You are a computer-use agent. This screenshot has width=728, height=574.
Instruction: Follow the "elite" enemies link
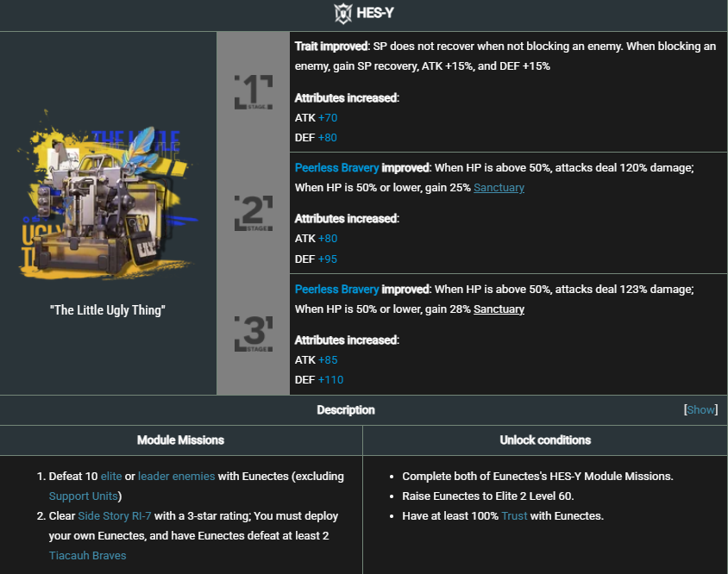click(x=111, y=476)
